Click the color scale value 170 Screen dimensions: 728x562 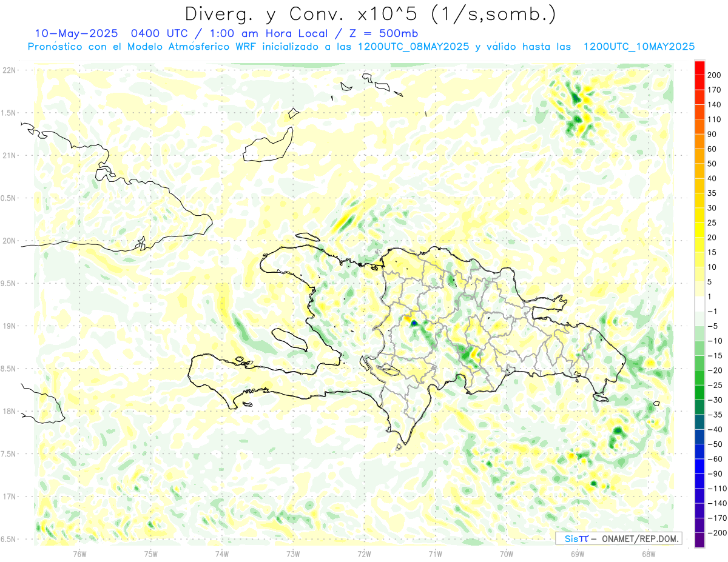[715, 90]
